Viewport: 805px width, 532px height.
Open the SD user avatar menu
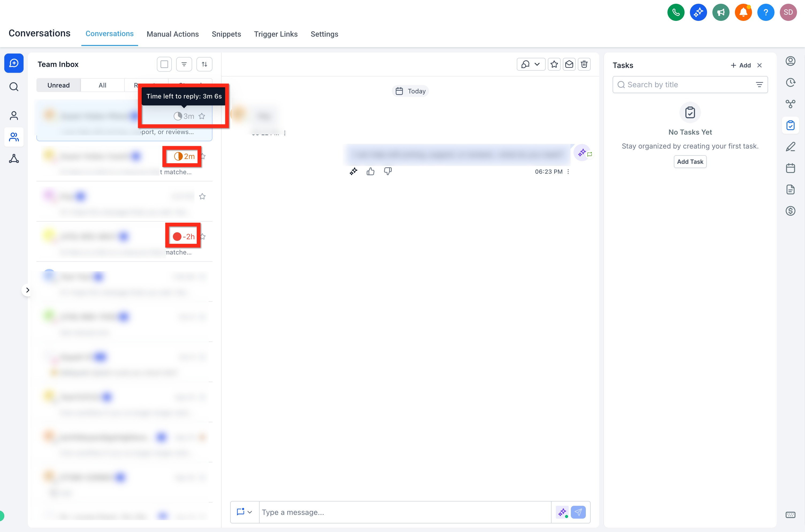click(788, 13)
